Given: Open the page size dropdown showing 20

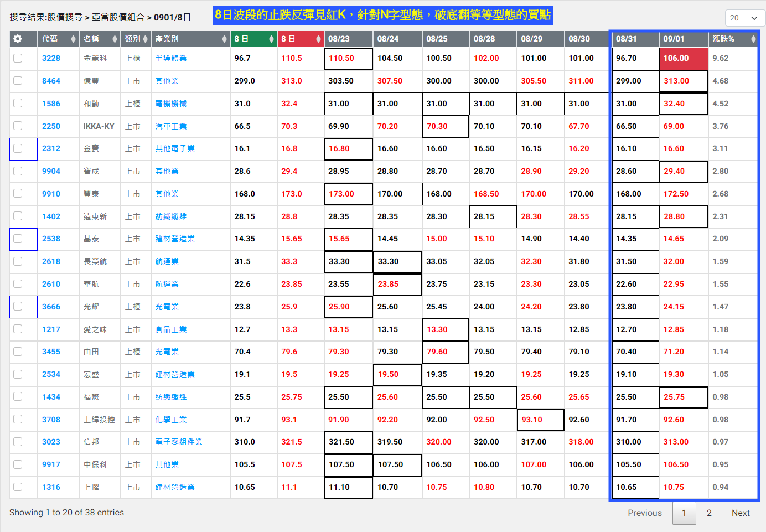Looking at the screenshot, I should tap(745, 18).
